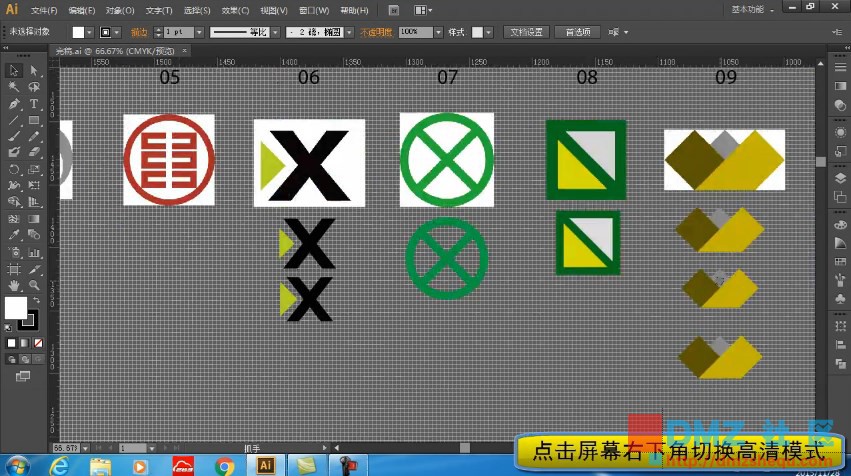Select the Type tool
The width and height of the screenshot is (851, 476).
[34, 104]
